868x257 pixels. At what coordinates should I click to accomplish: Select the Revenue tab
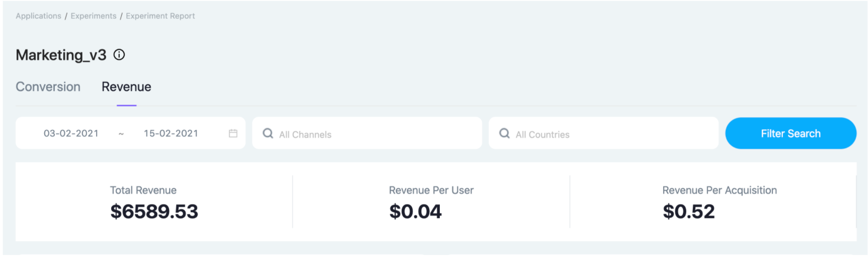126,87
